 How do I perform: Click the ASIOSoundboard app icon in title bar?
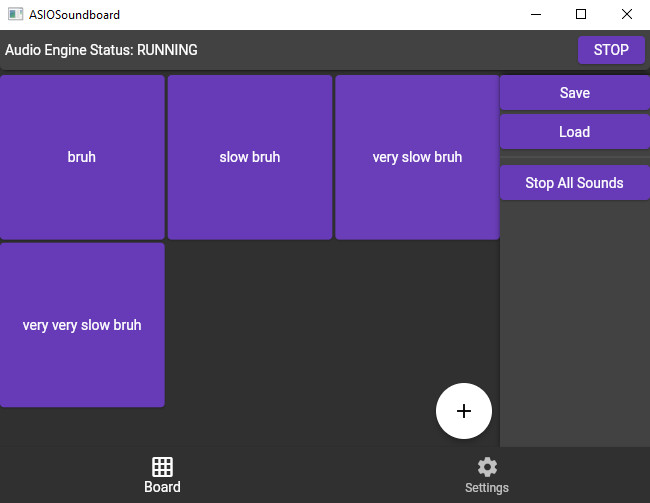point(15,14)
